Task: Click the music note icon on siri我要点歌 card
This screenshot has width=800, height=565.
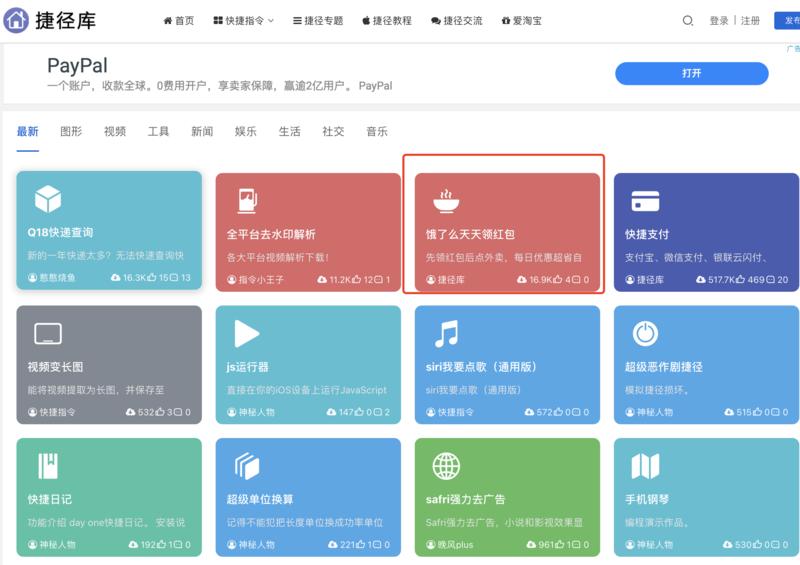Action: coord(446,334)
